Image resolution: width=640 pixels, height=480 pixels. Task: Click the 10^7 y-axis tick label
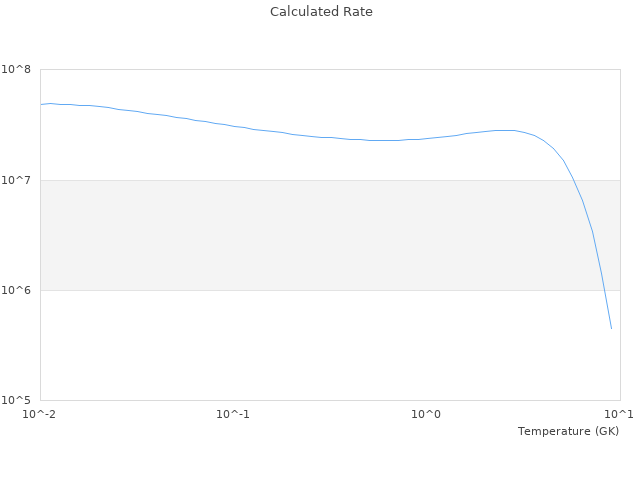pos(16,180)
